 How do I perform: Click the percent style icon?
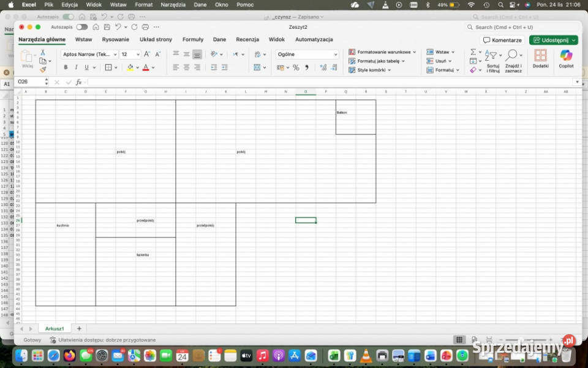(296, 67)
